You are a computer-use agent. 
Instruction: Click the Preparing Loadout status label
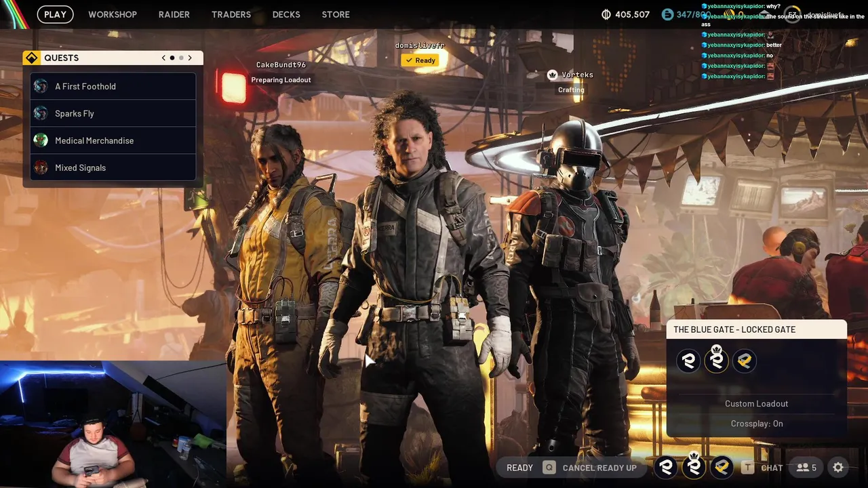(281, 80)
